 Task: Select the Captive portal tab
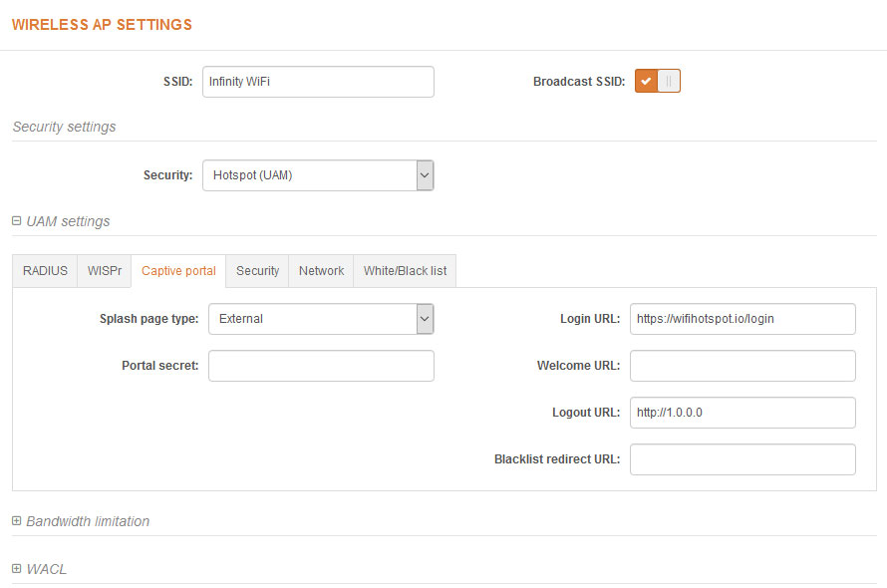click(178, 271)
